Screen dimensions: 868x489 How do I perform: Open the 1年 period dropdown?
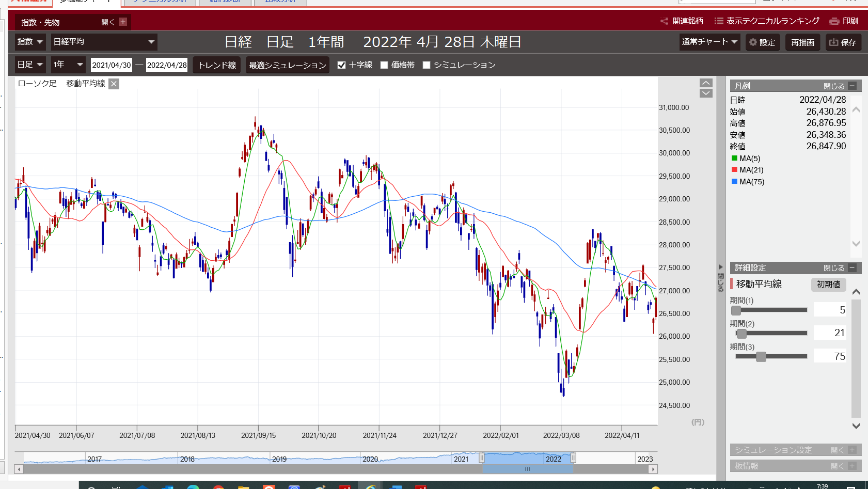68,65
